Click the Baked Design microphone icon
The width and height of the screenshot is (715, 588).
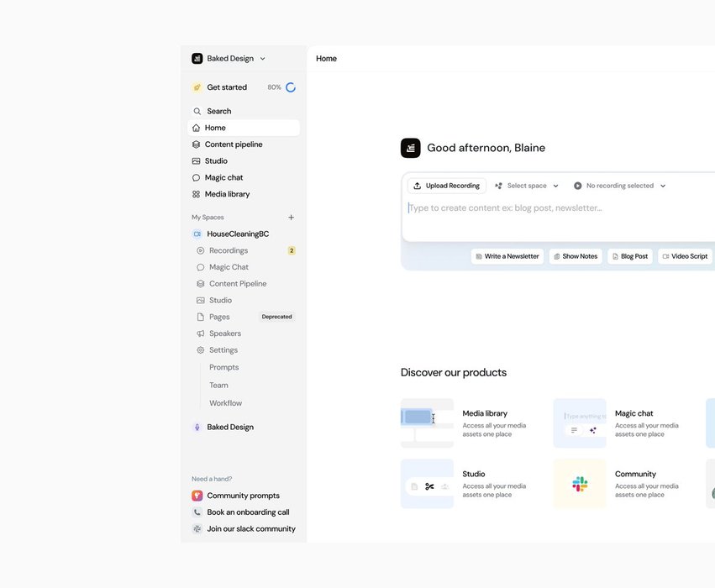tap(197, 427)
